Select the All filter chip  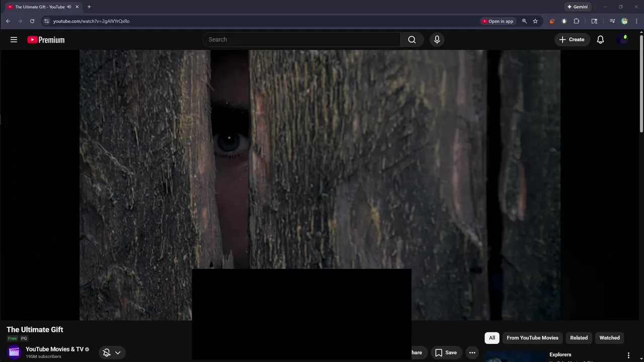point(492,338)
